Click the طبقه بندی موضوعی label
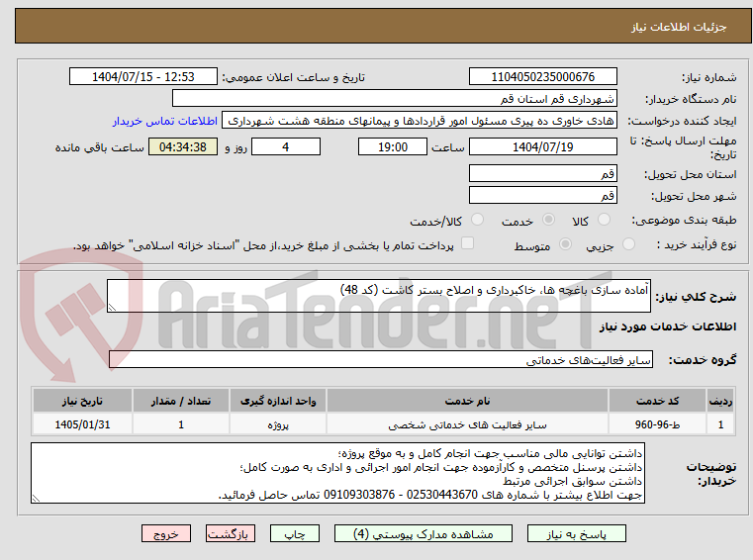Screen dimensions: 753x560 pos(684,220)
